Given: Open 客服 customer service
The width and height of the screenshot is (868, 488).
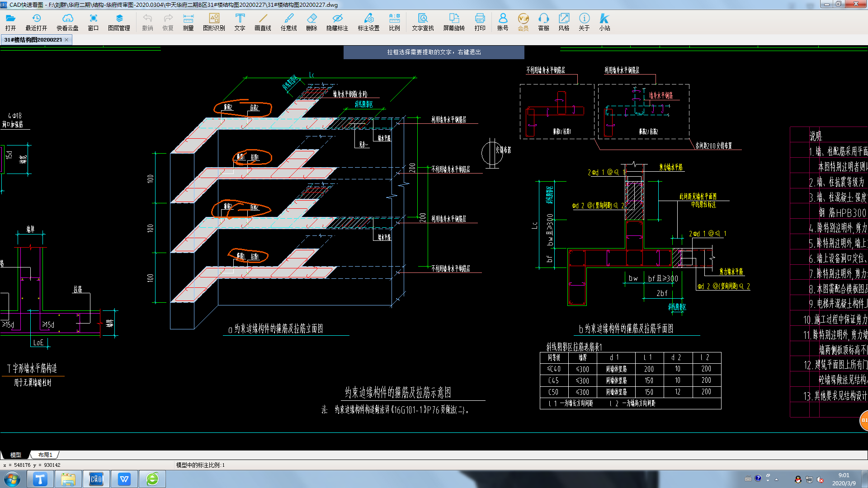Looking at the screenshot, I should (543, 22).
